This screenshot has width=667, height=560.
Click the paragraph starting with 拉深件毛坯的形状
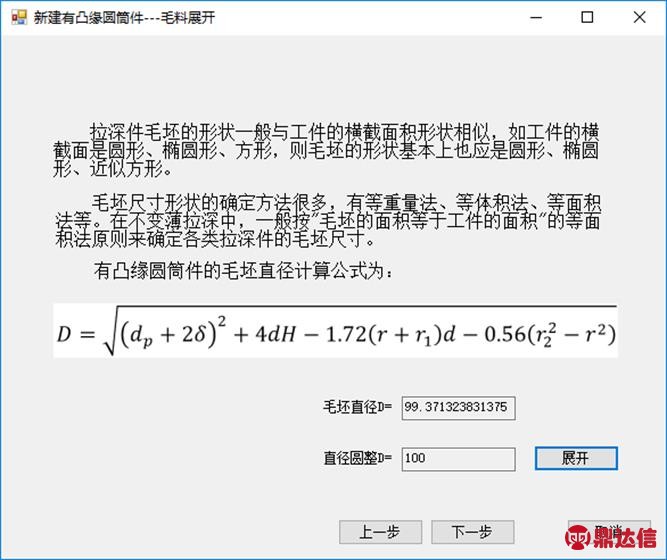[x=326, y=151]
